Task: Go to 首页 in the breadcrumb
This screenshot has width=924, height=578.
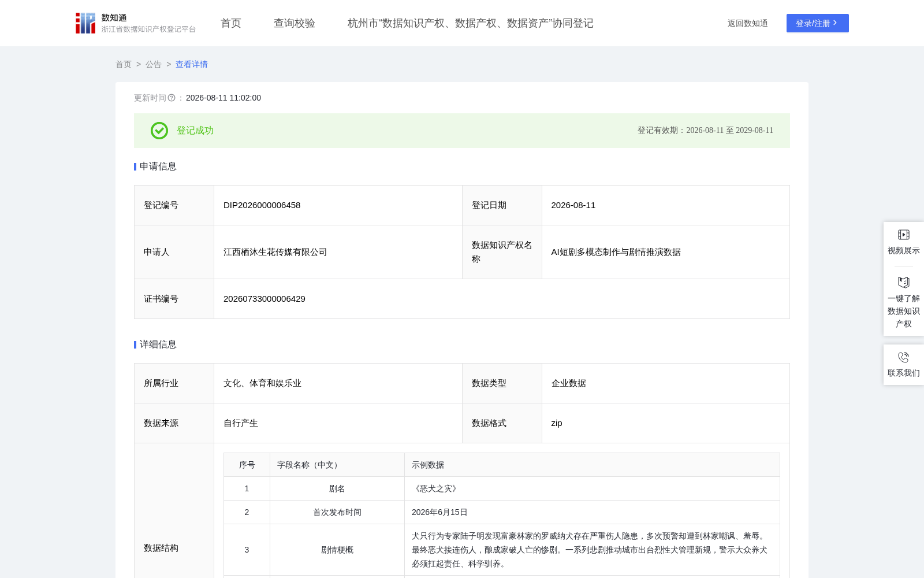Action: click(124, 64)
